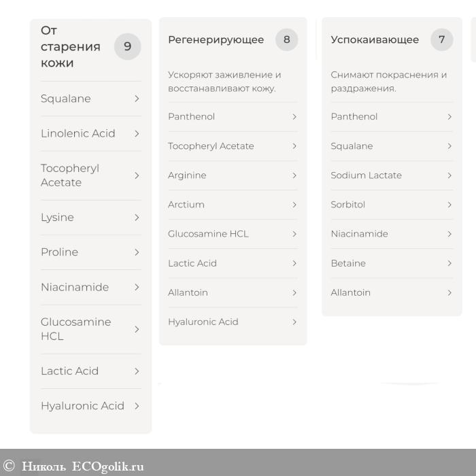
Task: Click chevron next to Sorbitol
Action: [x=449, y=205]
